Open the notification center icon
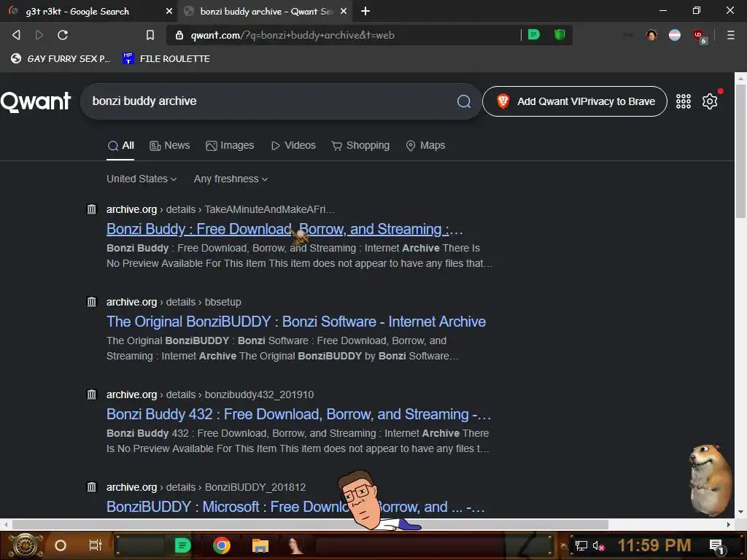This screenshot has width=747, height=560. click(716, 547)
